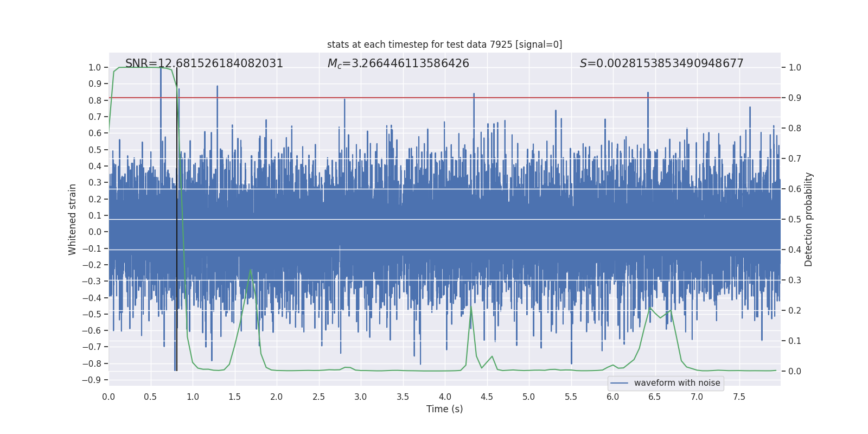The width and height of the screenshot is (868, 434).
Task: Click the Mc=3.266446113586426 chirp mass annotation
Action: tap(398, 63)
